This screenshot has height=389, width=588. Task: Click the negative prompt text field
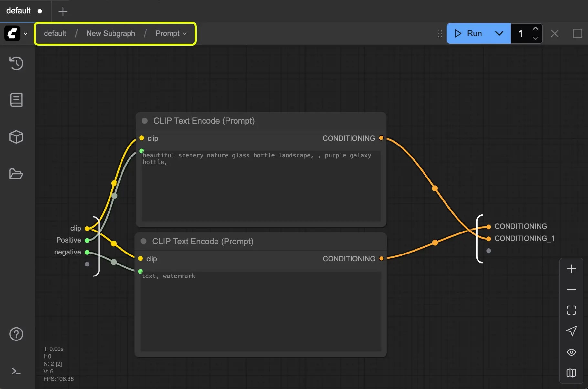260,310
